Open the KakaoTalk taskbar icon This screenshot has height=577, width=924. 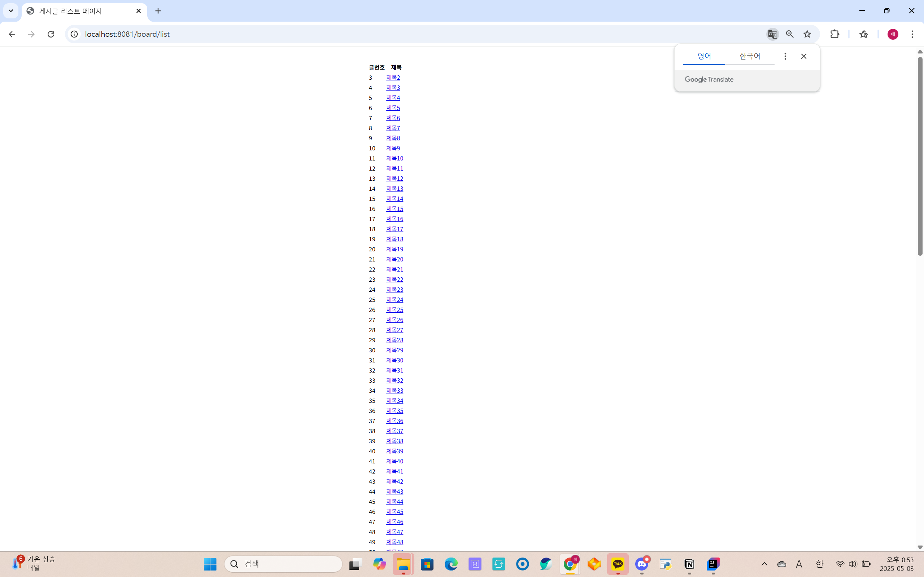coord(618,564)
